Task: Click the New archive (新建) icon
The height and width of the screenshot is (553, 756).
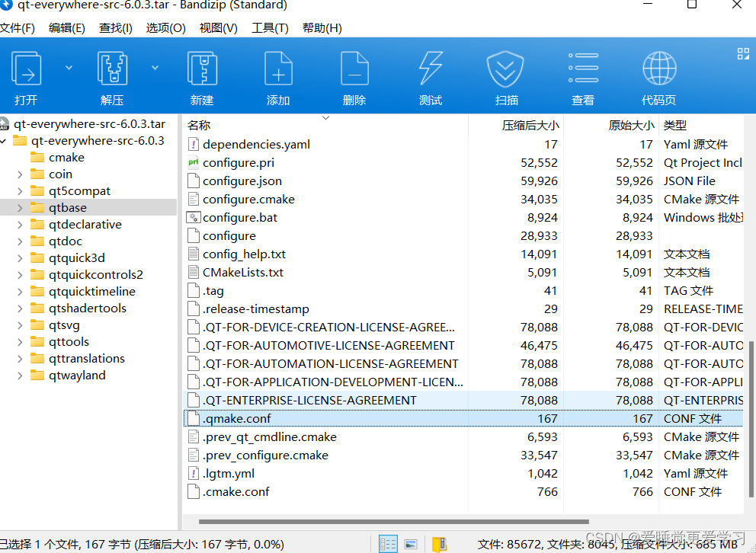Action: point(202,69)
